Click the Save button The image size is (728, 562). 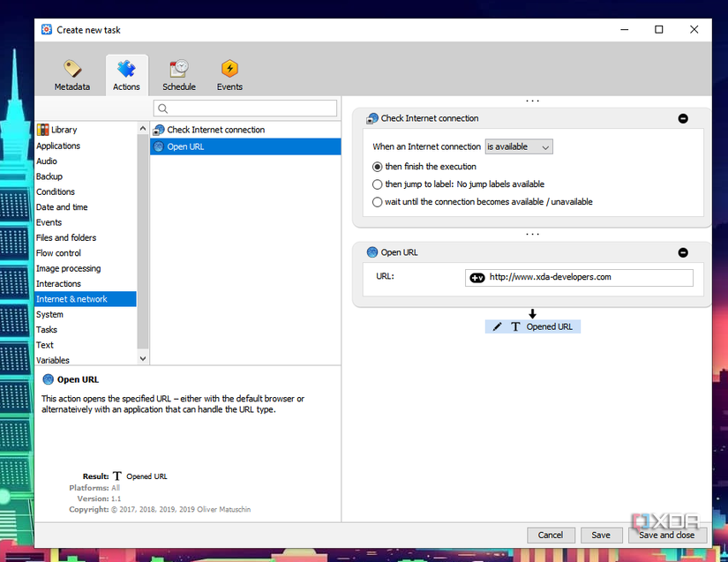pyautogui.click(x=601, y=535)
